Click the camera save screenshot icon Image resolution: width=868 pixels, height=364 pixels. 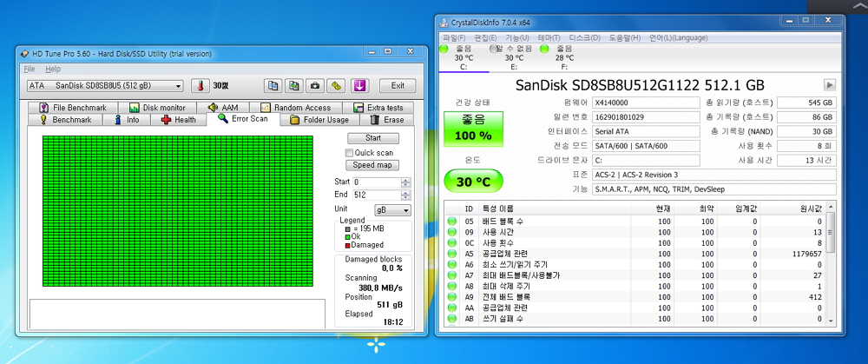coord(315,86)
